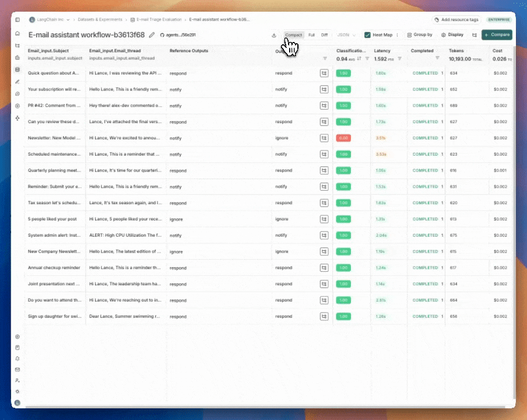Open trace icon for 'Scheduled maintenance' row
527x420 pixels.
click(324, 155)
